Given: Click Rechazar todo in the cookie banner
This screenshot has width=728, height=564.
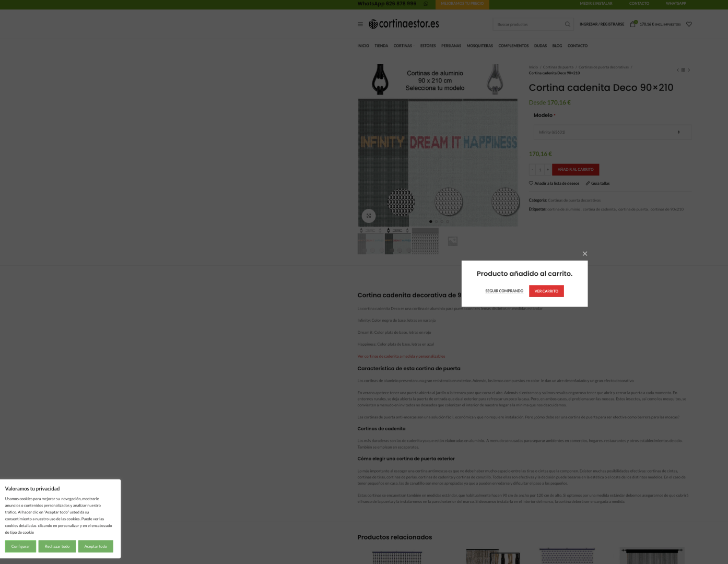Looking at the screenshot, I should [x=57, y=546].
